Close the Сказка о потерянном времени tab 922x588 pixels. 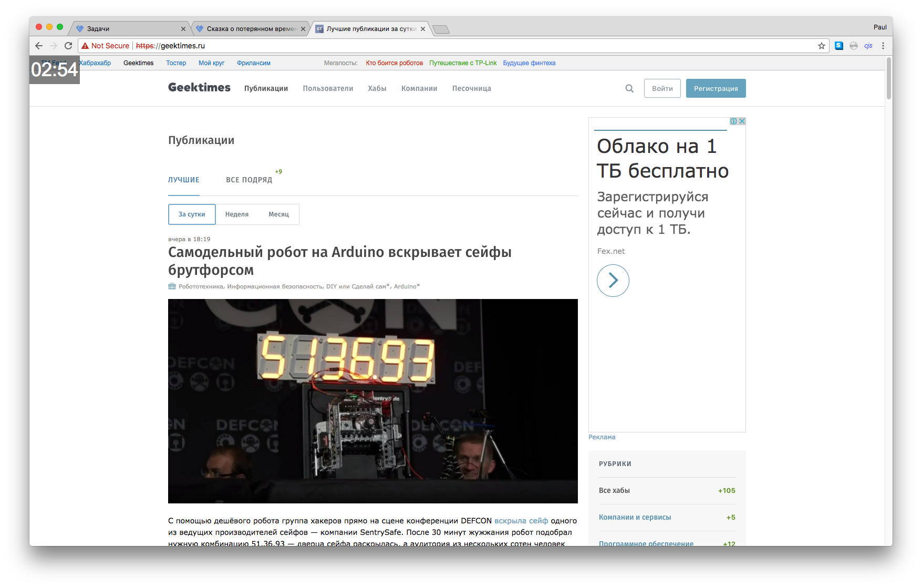303,29
